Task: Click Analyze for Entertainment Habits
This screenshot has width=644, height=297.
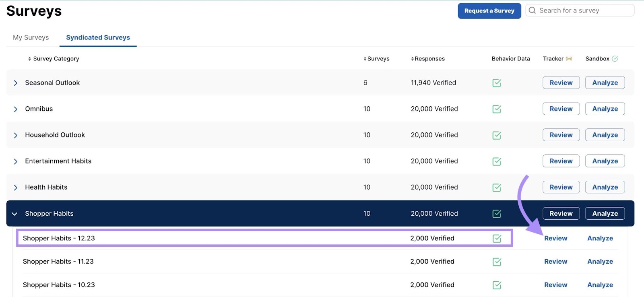Action: 605,161
